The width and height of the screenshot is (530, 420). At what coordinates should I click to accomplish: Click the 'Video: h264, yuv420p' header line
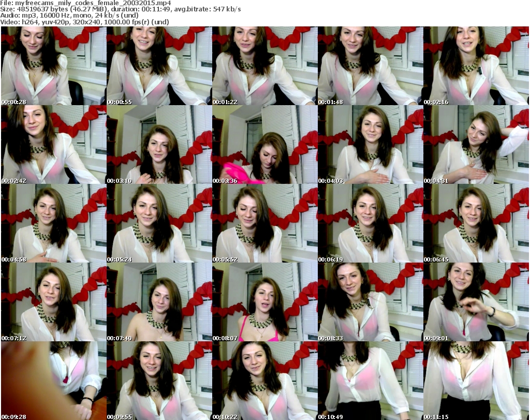tap(84, 22)
